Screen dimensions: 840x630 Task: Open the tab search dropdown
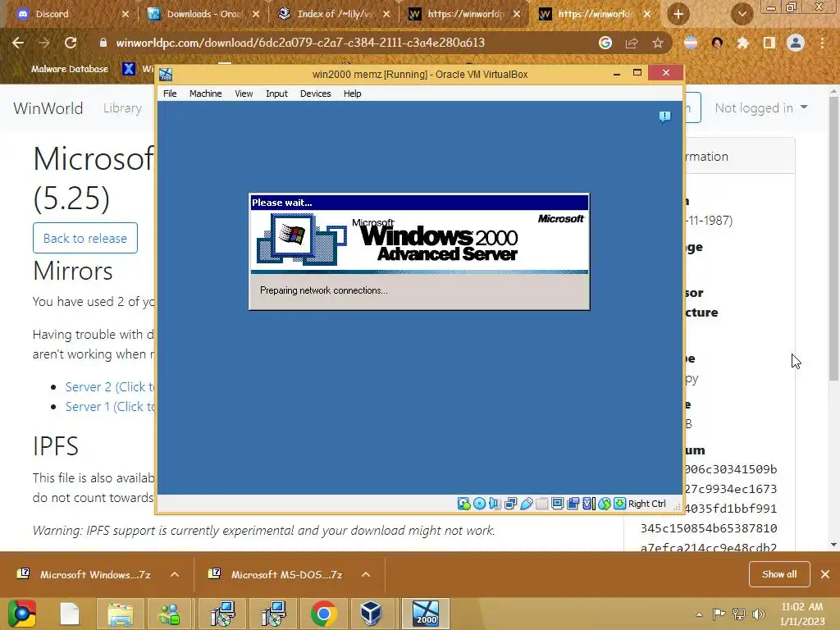(x=742, y=14)
